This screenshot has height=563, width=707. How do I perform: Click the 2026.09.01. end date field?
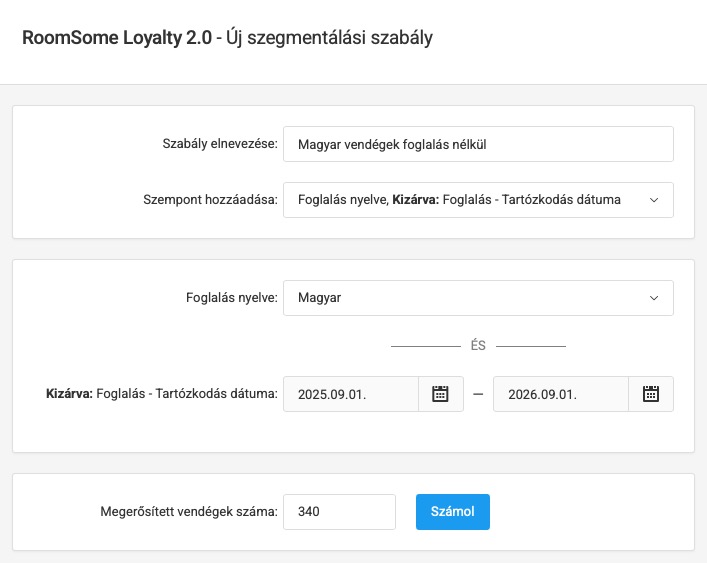click(560, 394)
